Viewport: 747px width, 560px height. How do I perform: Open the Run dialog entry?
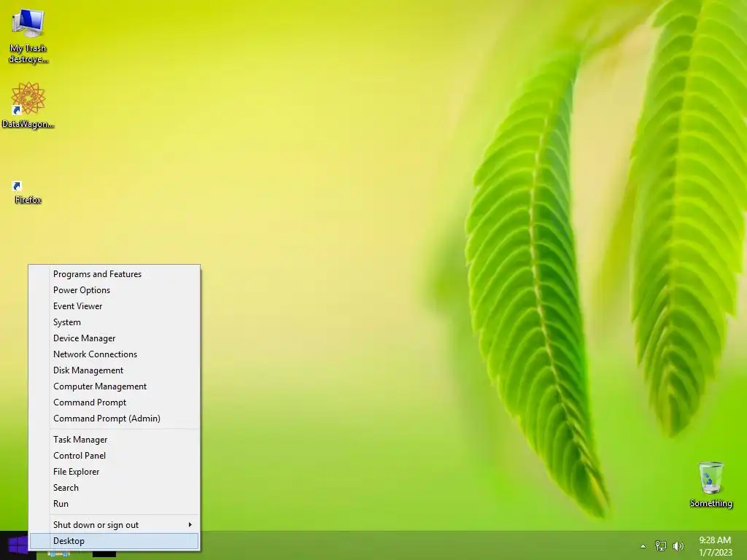click(x=115, y=504)
